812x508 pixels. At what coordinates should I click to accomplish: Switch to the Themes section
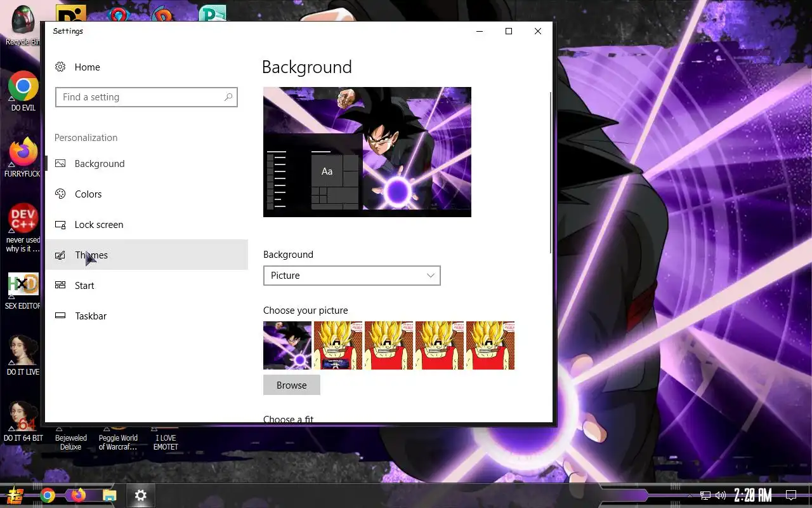pos(147,255)
